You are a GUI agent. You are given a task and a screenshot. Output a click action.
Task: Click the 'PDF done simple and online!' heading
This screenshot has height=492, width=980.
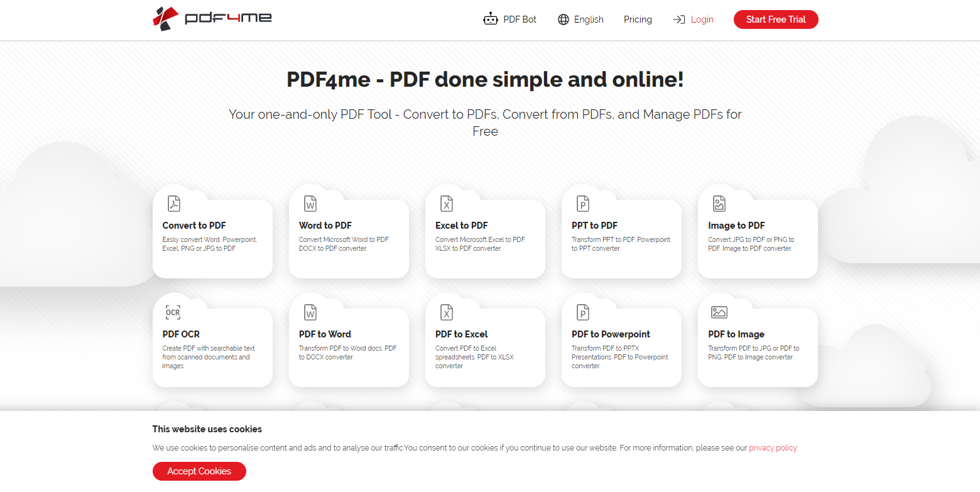coord(485,80)
